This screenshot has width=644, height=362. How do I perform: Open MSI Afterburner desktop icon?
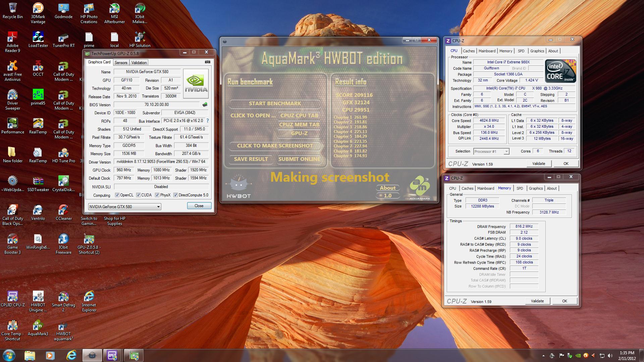[x=114, y=13]
